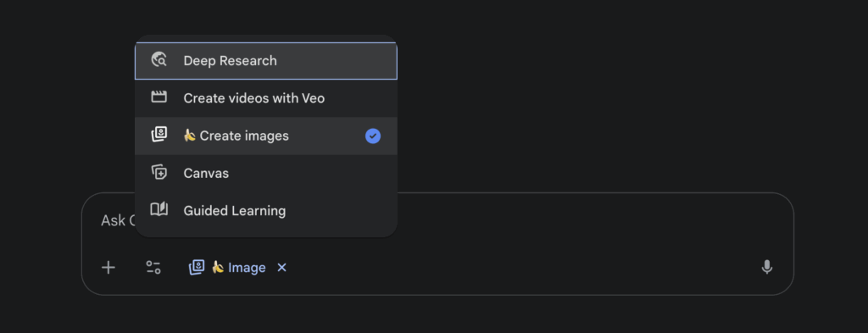Viewport: 868px width, 333px height.
Task: Open Canvas from the tools list
Action: pos(265,173)
